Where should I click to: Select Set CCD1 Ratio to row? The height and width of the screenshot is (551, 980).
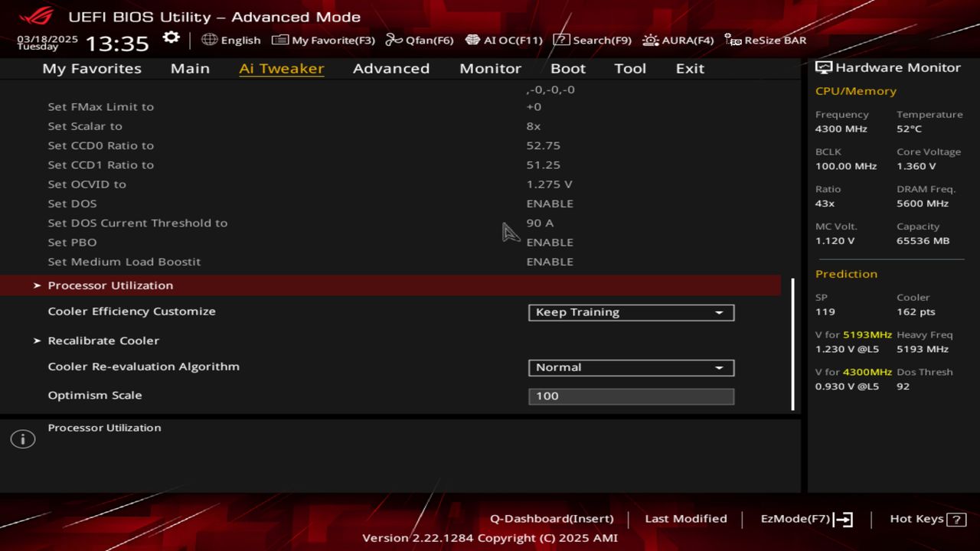390,165
